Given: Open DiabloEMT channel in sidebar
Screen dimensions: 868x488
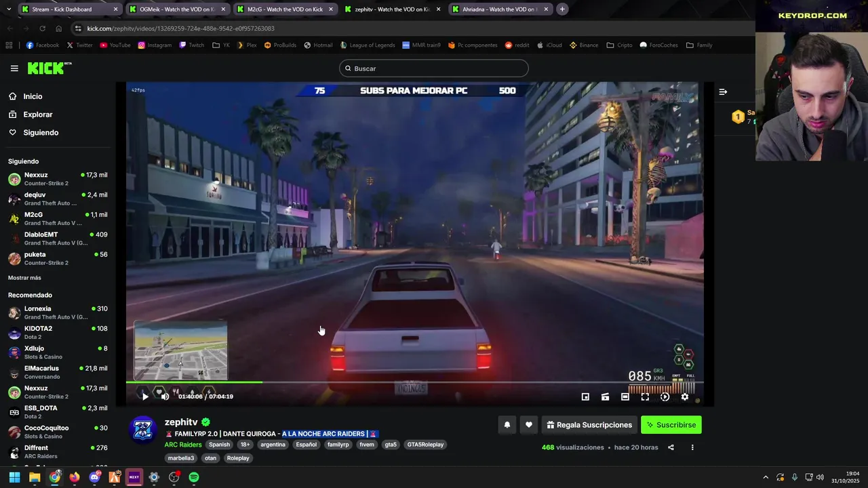Looking at the screenshot, I should coord(58,239).
